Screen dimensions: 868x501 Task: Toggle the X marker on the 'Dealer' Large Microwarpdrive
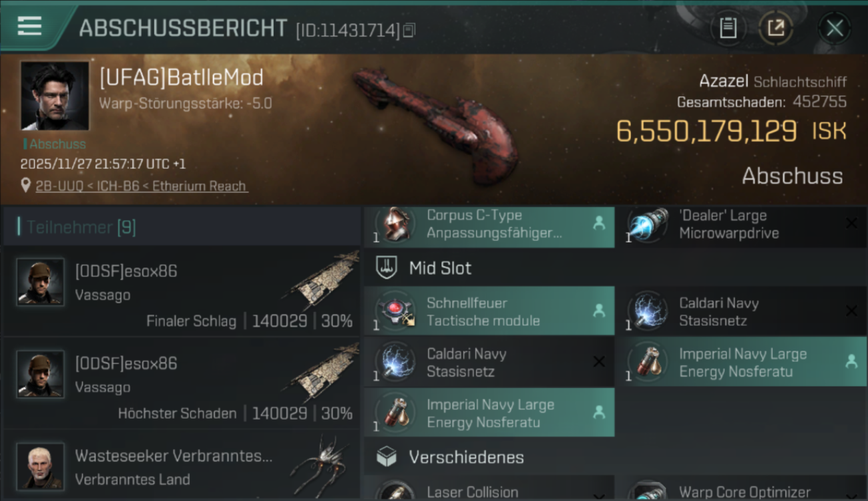click(851, 224)
